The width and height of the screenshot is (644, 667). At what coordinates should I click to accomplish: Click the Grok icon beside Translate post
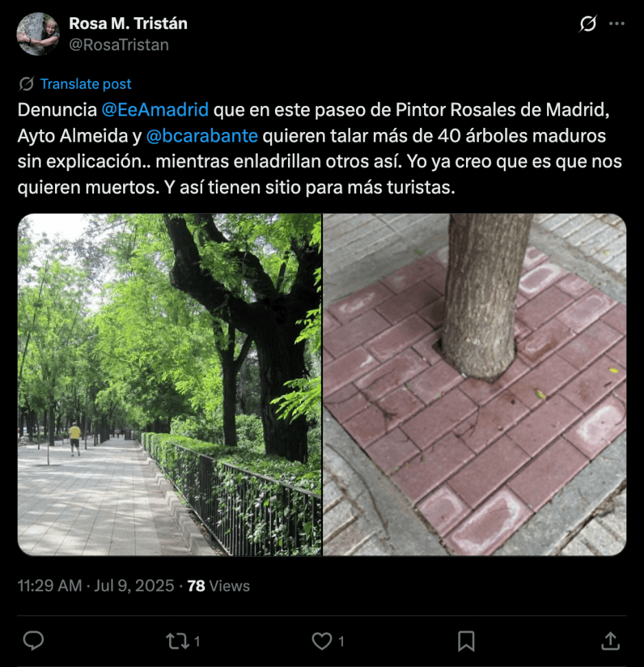(x=26, y=84)
